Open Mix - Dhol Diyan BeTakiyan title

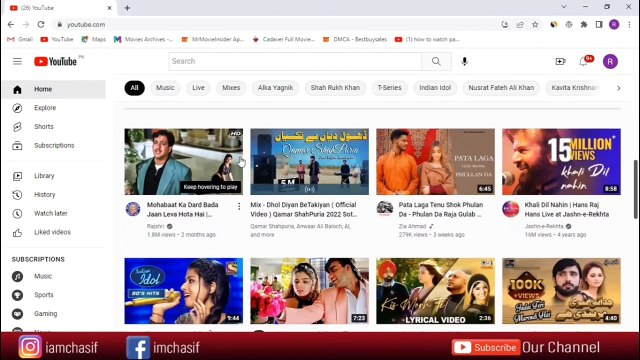point(304,209)
